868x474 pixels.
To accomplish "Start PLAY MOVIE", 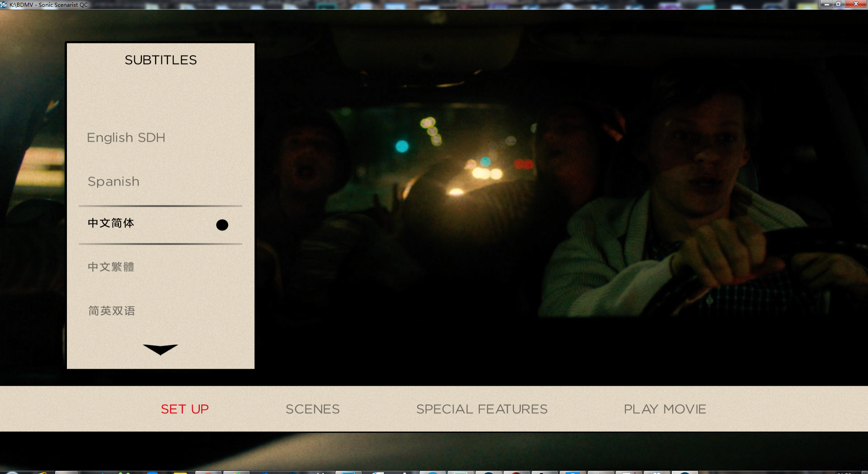I will tap(665, 409).
